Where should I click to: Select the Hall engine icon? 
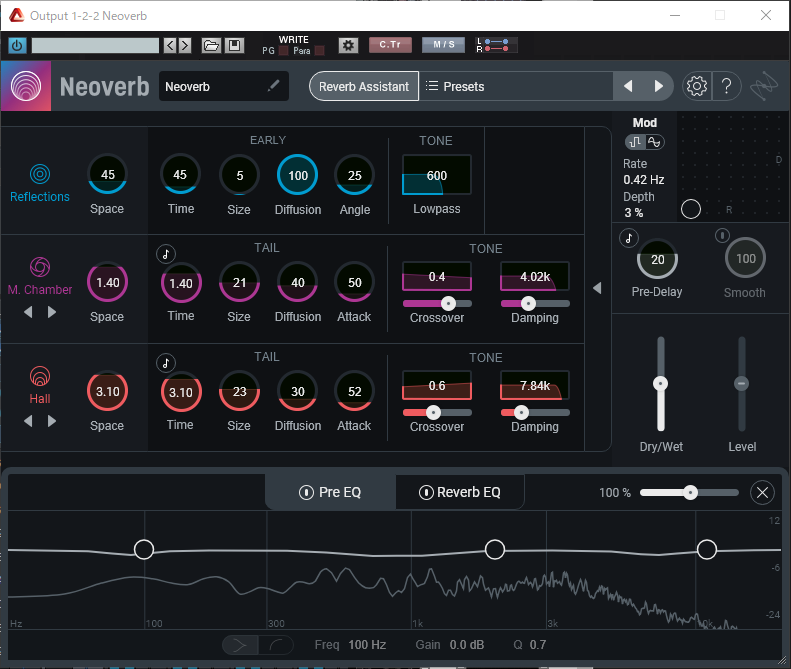click(40, 376)
